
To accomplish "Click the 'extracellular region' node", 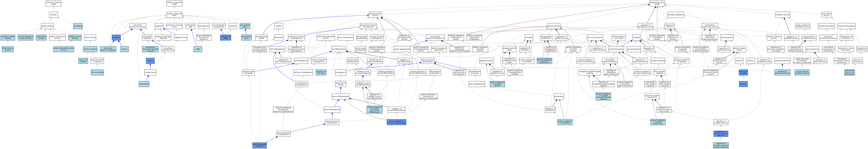I will coord(245,26).
